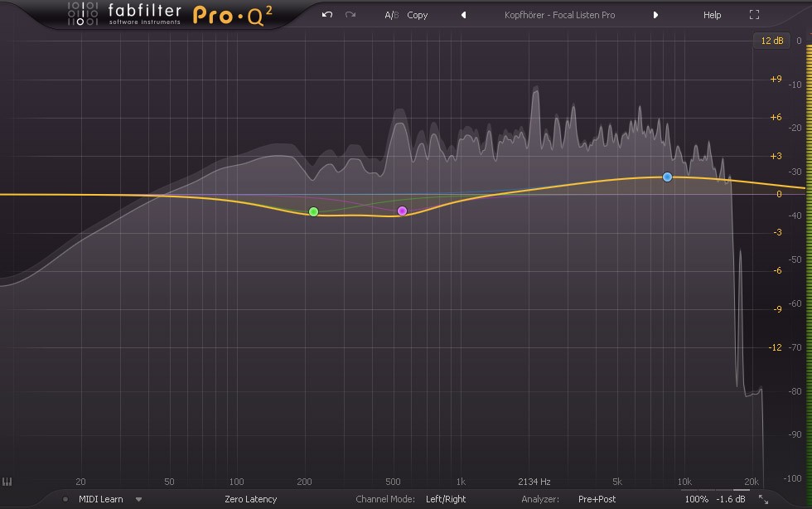Click the -1.6 dB output gain control

pos(730,499)
